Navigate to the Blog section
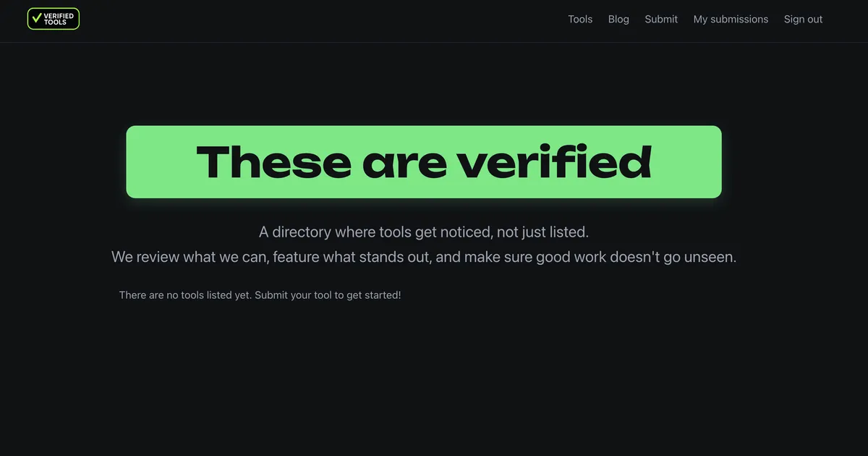868x456 pixels. [618, 19]
